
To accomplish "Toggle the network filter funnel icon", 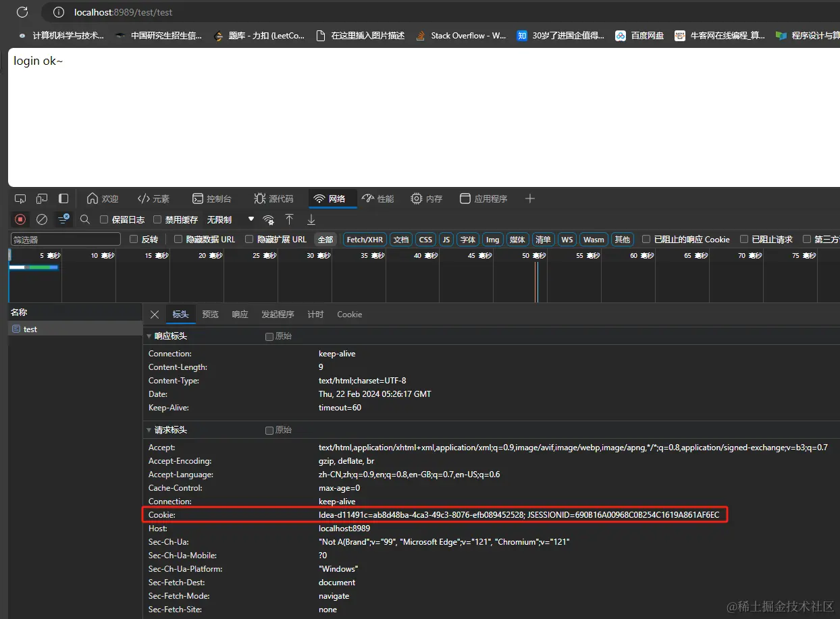I will 63,219.
